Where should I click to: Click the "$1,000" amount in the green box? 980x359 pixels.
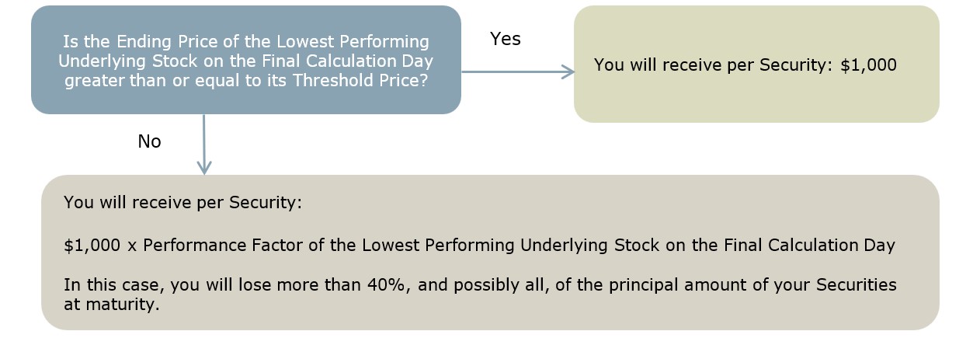click(868, 65)
